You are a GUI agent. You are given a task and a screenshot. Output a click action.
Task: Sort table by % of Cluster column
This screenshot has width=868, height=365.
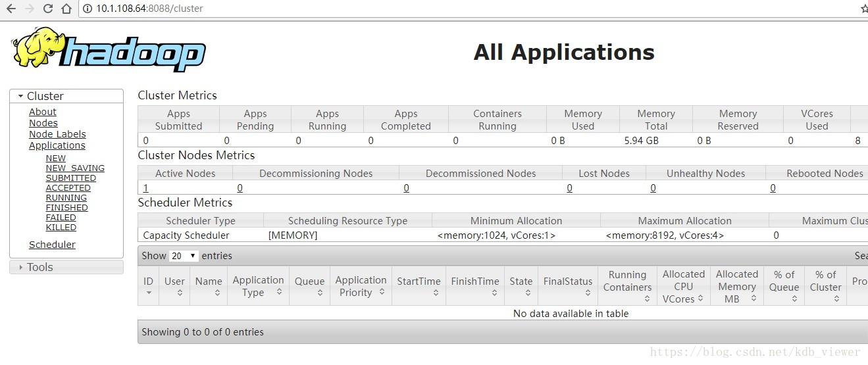coord(826,286)
